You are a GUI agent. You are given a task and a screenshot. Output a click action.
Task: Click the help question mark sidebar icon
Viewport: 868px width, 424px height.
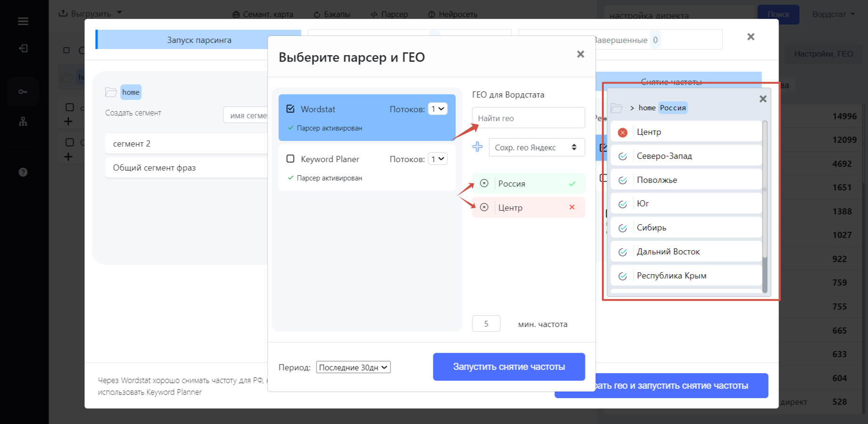click(23, 172)
